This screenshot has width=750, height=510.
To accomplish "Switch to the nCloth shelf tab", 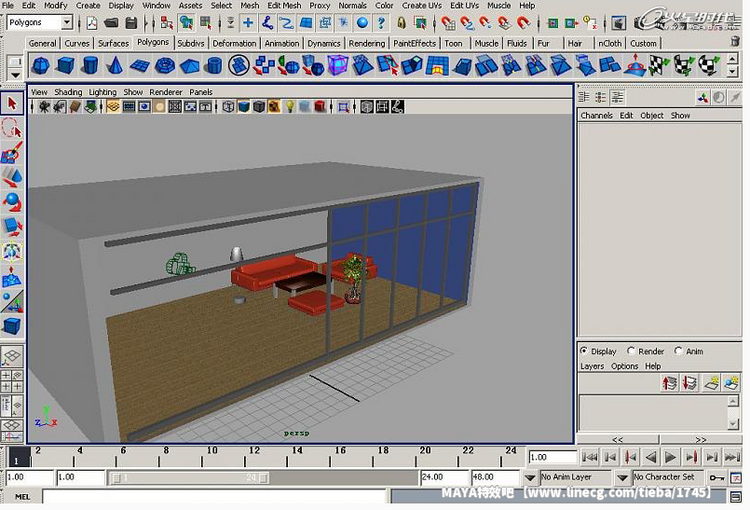I will click(x=610, y=43).
